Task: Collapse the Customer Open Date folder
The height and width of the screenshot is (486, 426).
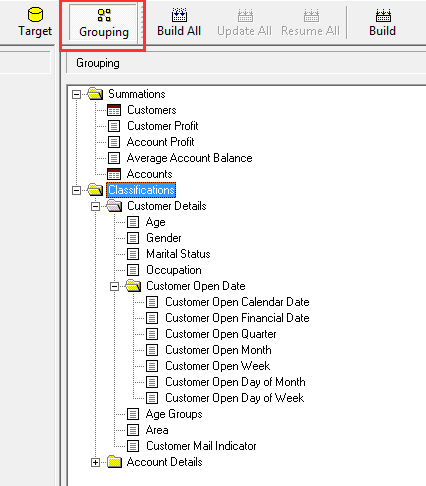Action: 114,286
